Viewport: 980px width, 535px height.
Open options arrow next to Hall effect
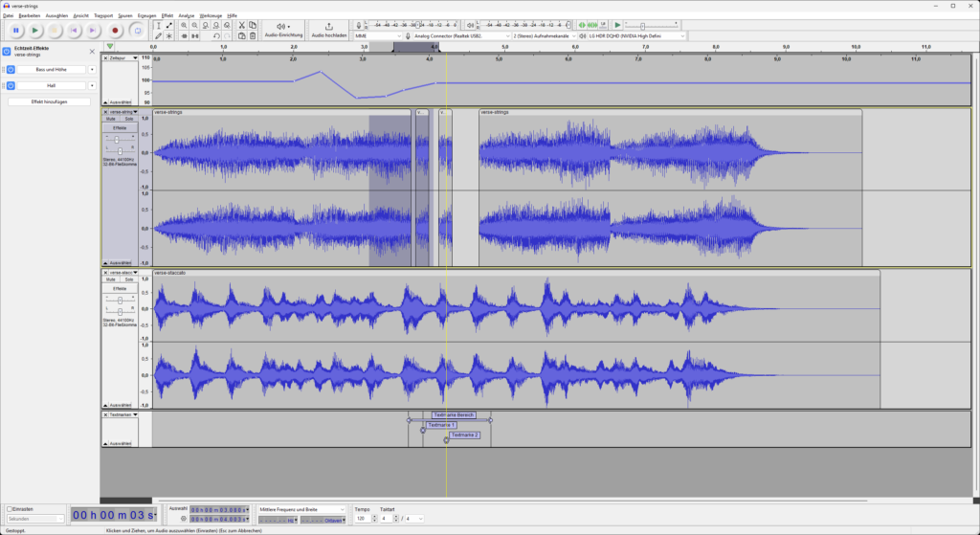pyautogui.click(x=92, y=85)
